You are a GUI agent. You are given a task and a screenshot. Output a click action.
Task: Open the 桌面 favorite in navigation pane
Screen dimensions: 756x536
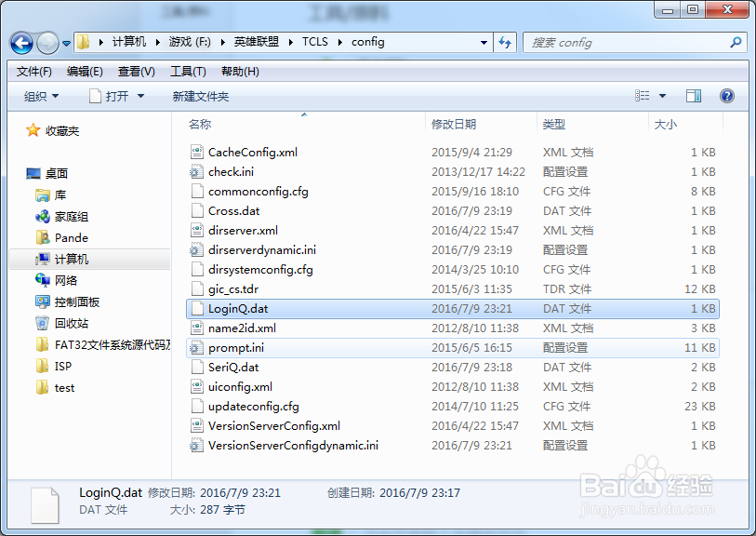58,173
